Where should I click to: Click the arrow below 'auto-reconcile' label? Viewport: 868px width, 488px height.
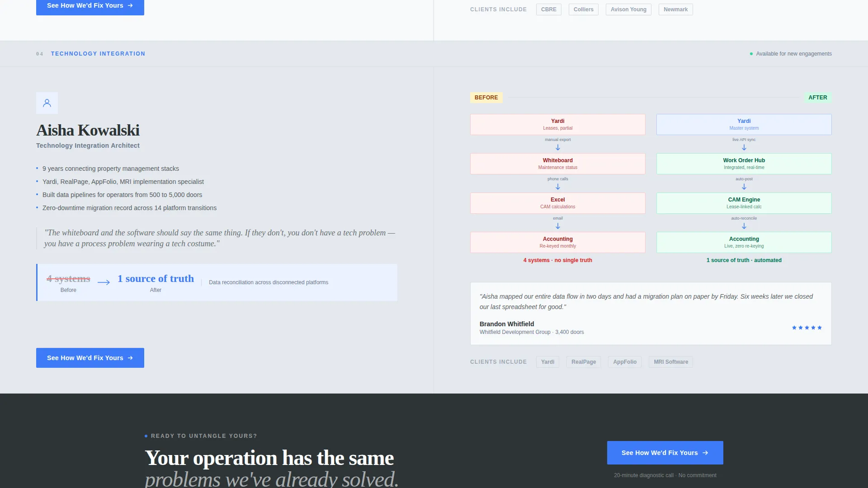(744, 226)
